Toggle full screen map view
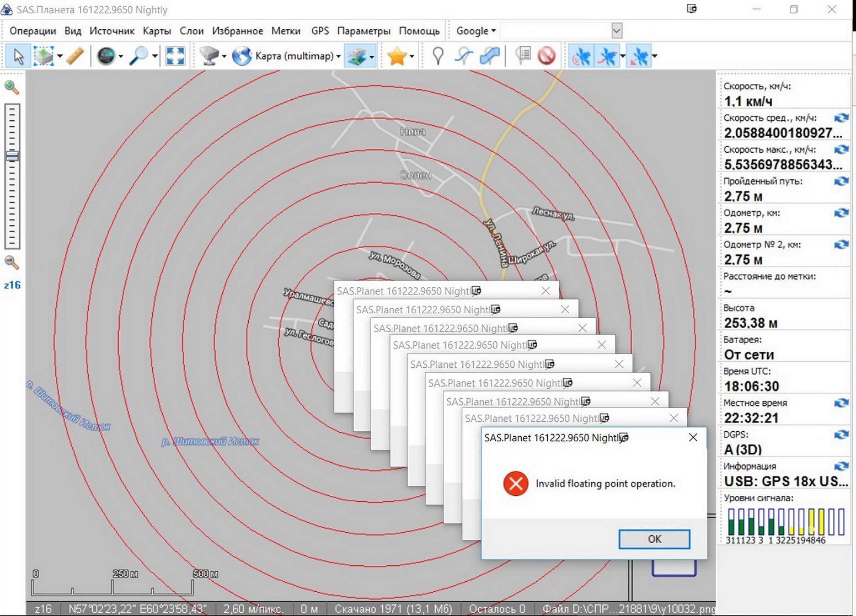The height and width of the screenshot is (616, 856). [175, 56]
